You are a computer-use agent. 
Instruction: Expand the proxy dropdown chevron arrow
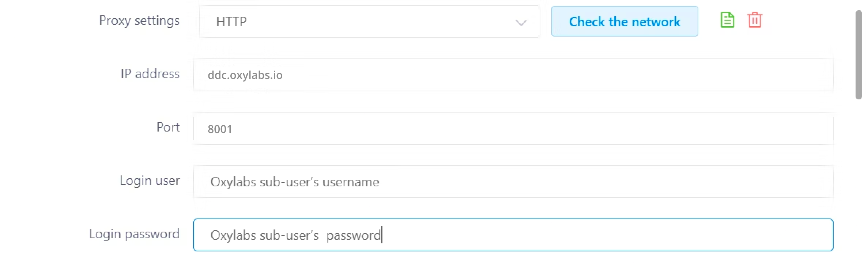521,23
